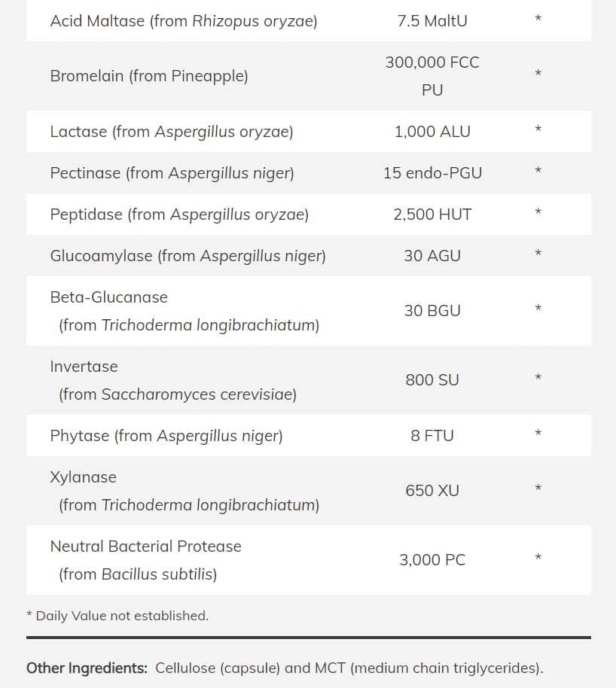Screen dimensions: 616x688
Task: Click the 15 endo-PGU amount
Action: 432,173
